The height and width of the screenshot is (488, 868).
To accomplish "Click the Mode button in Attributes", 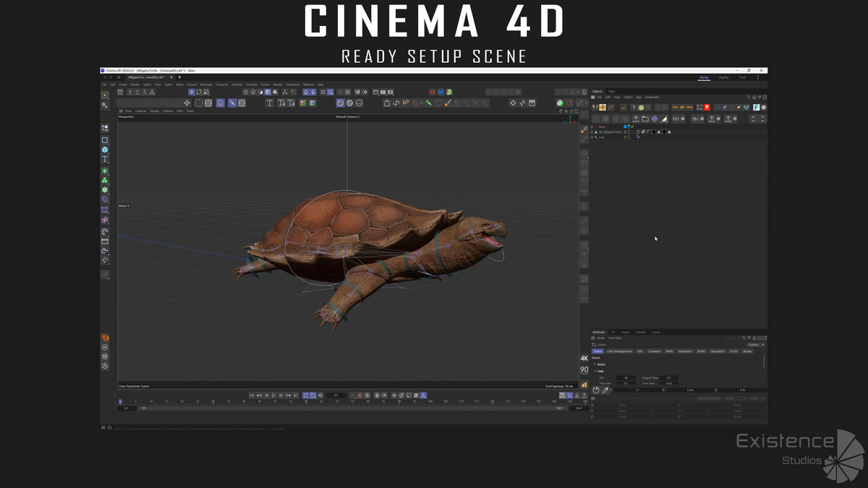I will (x=601, y=338).
